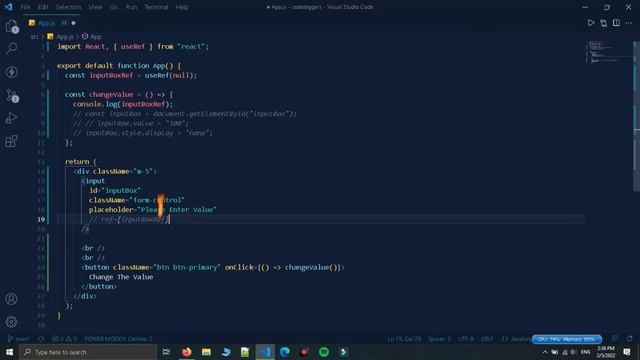
Task: Open the Windows Action Center notifications icon
Action: tap(627, 352)
